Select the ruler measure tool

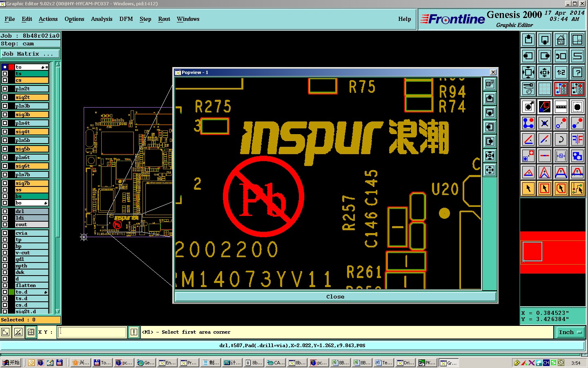coord(561,107)
